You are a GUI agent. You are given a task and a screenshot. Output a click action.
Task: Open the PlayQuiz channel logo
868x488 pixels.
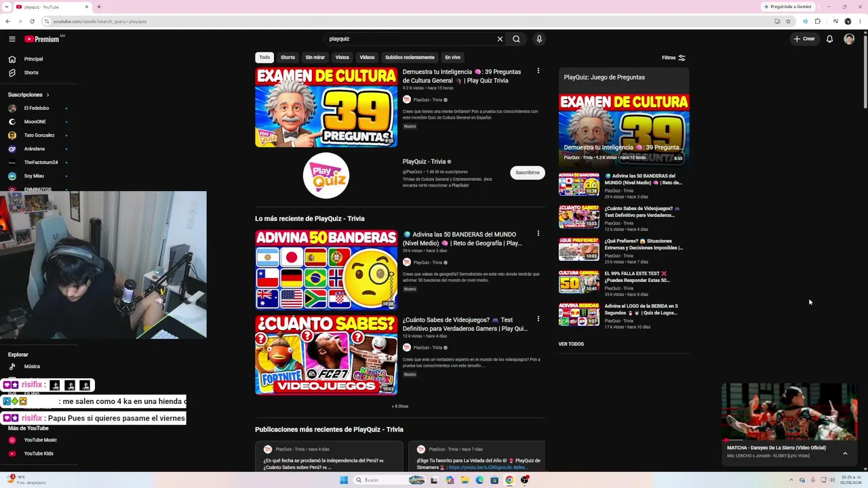pyautogui.click(x=326, y=176)
